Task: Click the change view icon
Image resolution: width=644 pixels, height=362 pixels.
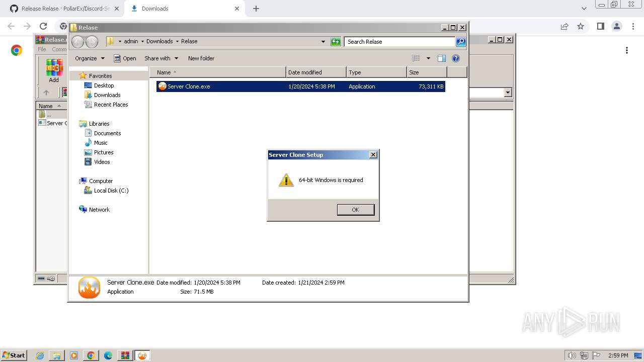Action: 416,58
